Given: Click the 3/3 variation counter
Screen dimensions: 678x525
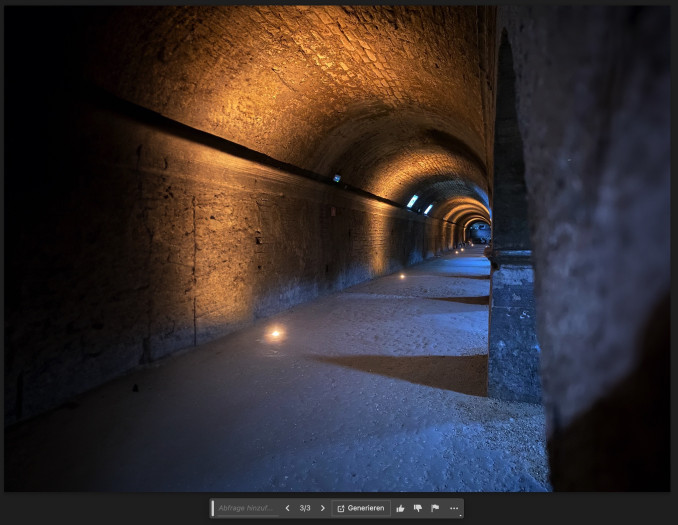Looking at the screenshot, I should [305, 508].
